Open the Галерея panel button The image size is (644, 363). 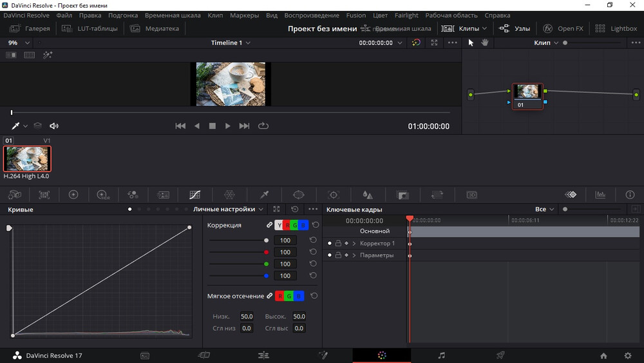coord(30,28)
